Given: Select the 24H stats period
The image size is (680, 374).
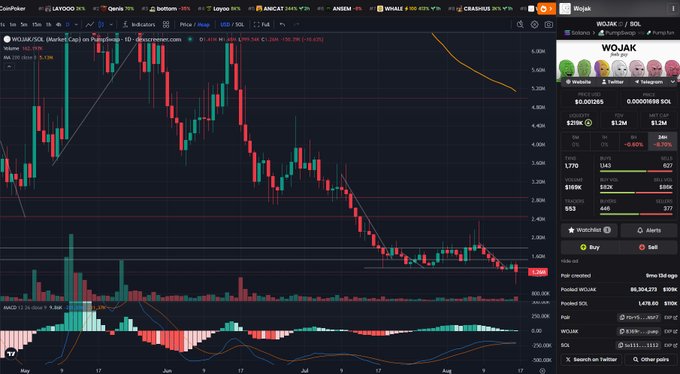Looking at the screenshot, I should (x=662, y=141).
